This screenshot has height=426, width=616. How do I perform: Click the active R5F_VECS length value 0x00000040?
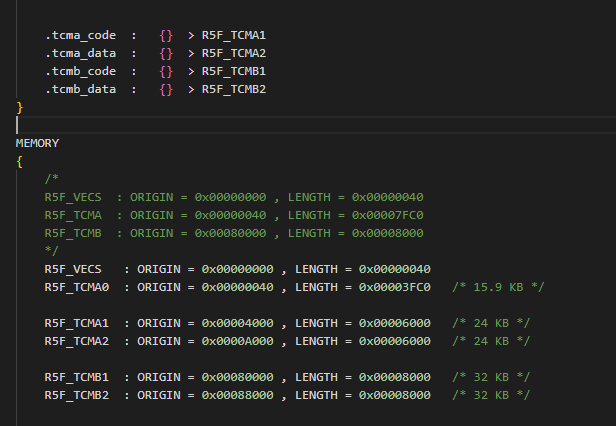394,269
